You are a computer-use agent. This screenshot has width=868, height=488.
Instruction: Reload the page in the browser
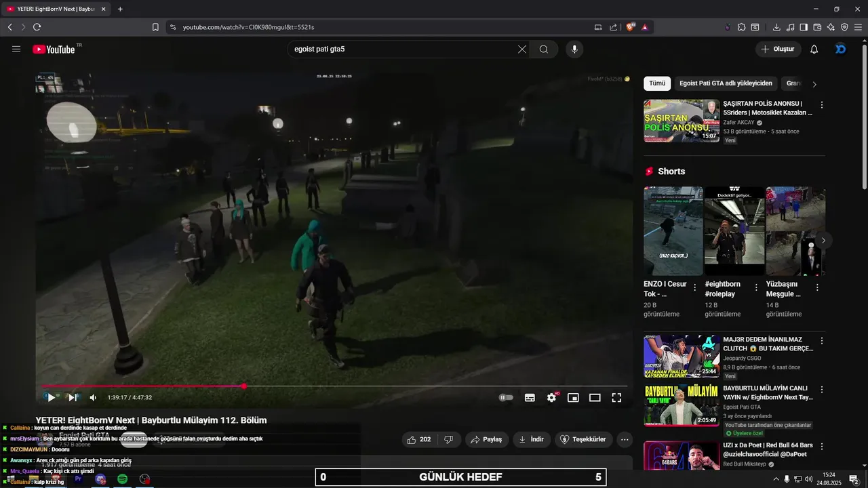pos(37,27)
